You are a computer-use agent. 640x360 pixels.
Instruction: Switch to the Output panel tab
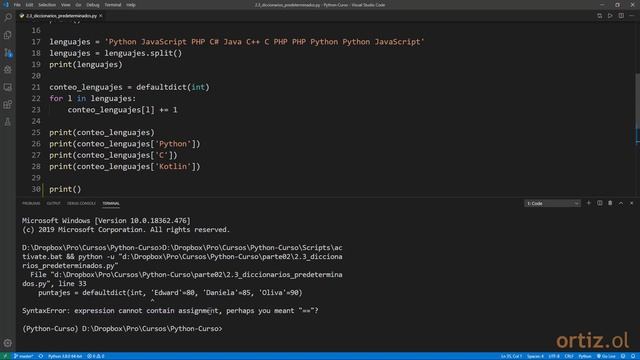[53, 203]
